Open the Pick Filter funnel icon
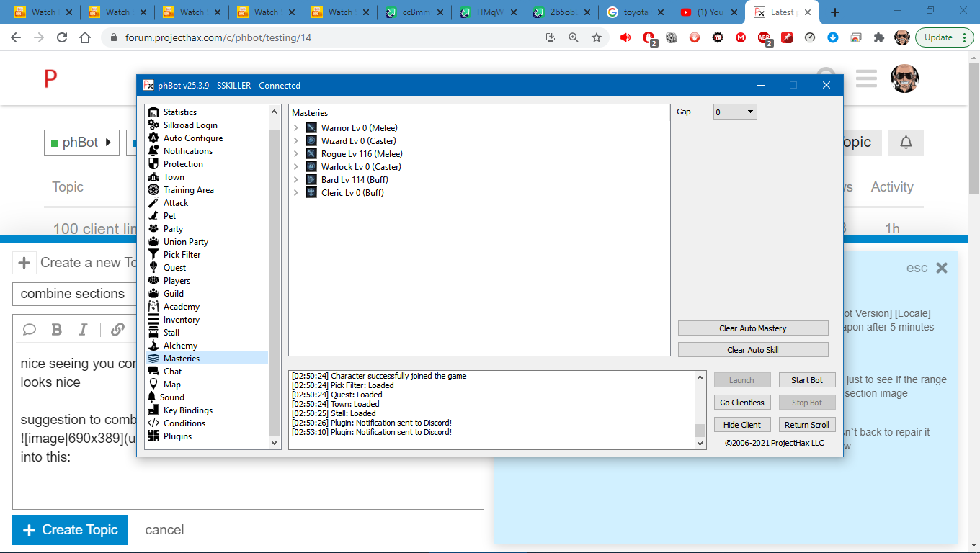Image resolution: width=980 pixels, height=553 pixels. [153, 255]
